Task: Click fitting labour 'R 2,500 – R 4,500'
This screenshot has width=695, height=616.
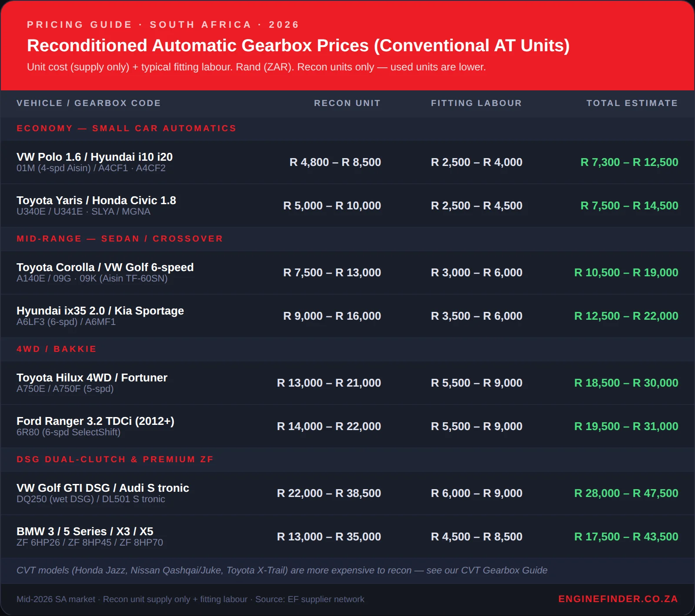Action: click(x=477, y=205)
